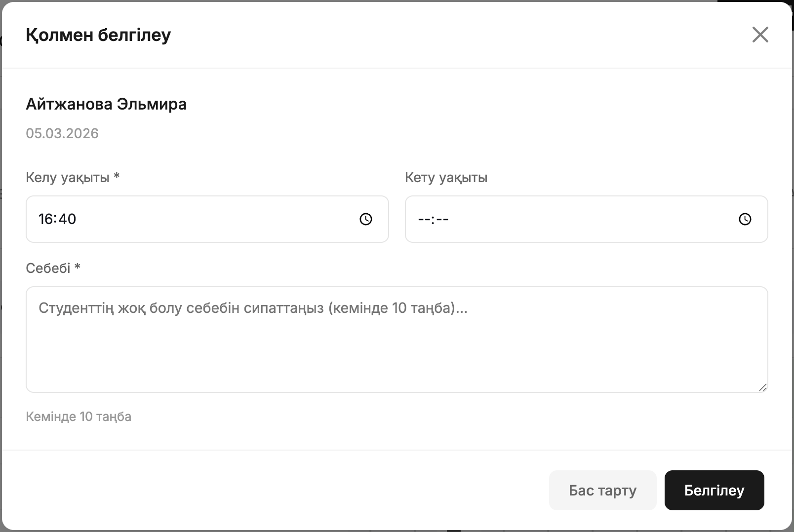
Task: Click the Кету уақыты label
Action: coord(446,178)
